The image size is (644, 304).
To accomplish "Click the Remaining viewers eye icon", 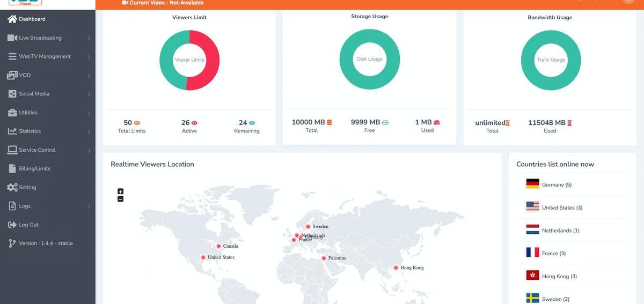I will click(x=252, y=123).
